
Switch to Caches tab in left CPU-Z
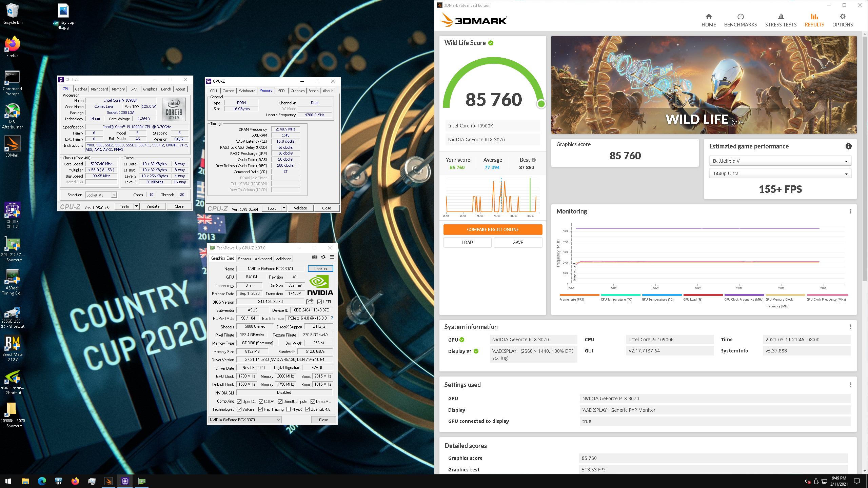tap(81, 89)
